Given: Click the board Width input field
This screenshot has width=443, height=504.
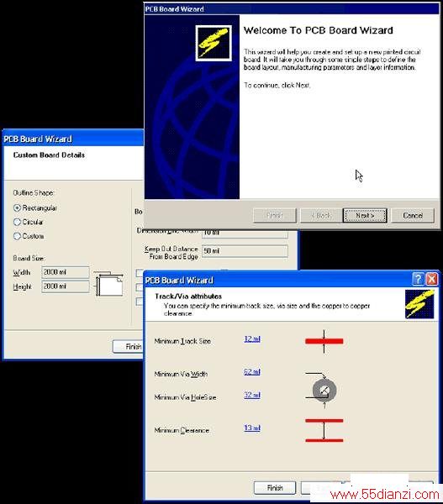Looking at the screenshot, I should pos(66,272).
